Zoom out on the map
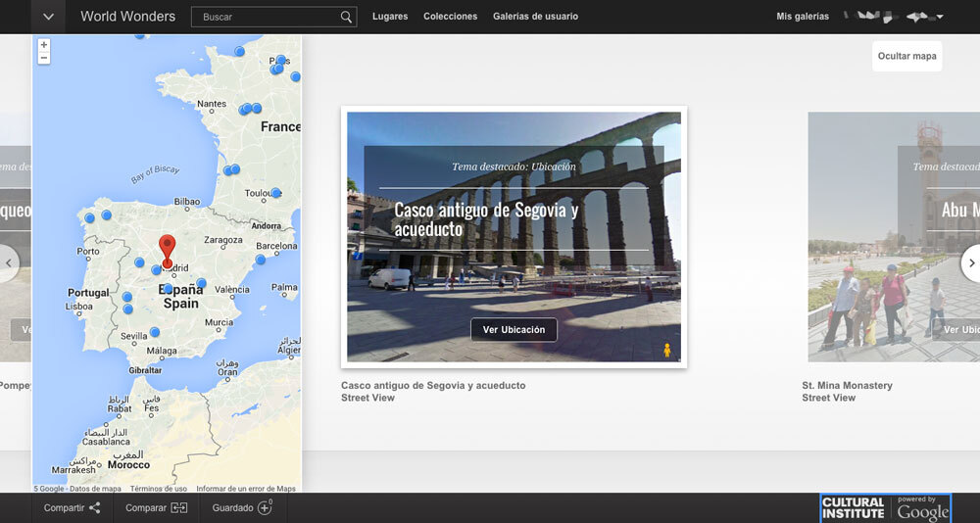Viewport: 980px width, 523px height. [44, 59]
